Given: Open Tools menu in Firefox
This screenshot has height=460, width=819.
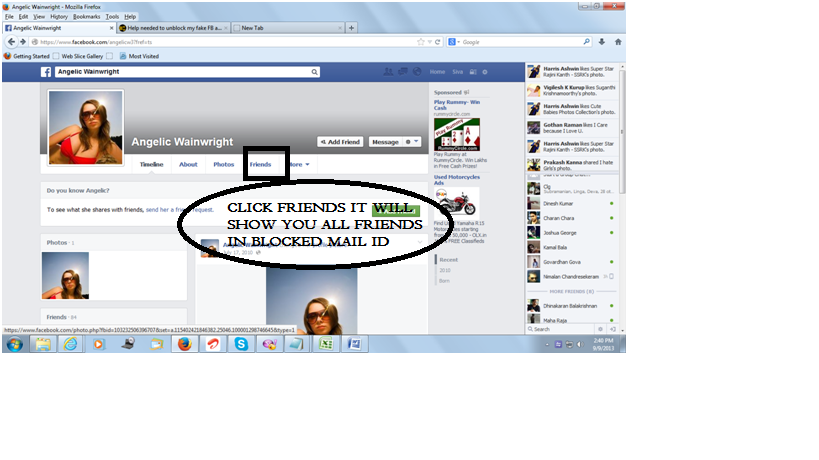Looking at the screenshot, I should (112, 17).
